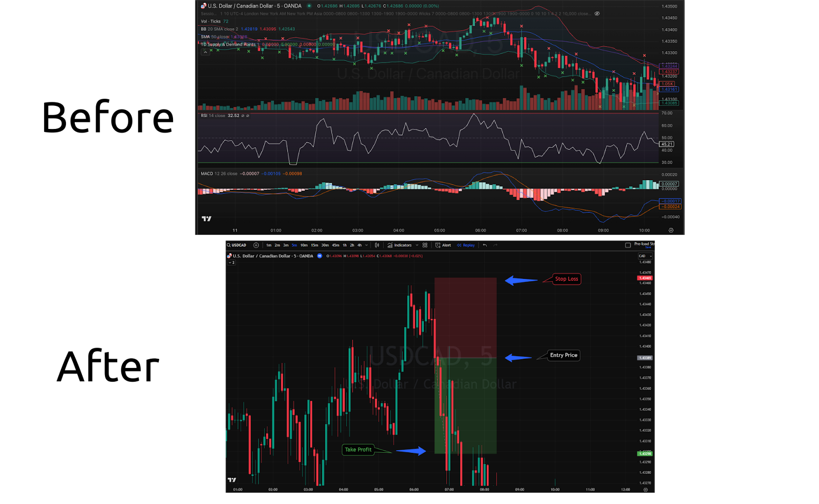Image resolution: width=819 pixels, height=504 pixels.
Task: Click the undo arrow icon
Action: tap(485, 245)
